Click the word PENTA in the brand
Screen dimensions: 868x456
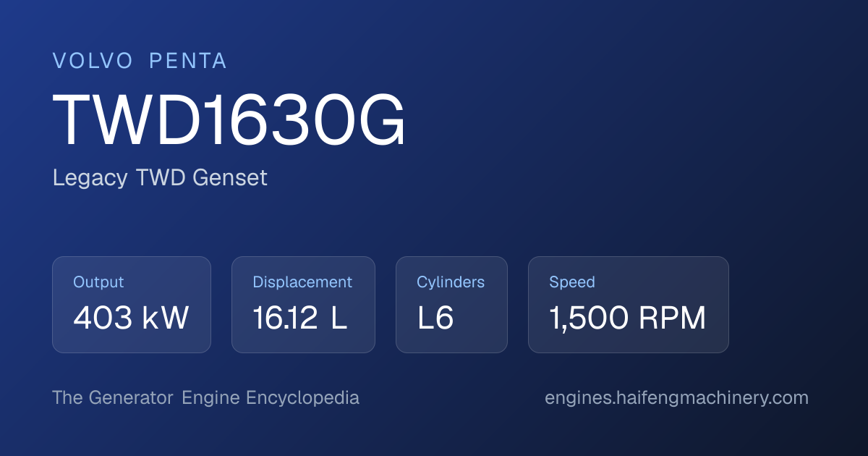(188, 62)
